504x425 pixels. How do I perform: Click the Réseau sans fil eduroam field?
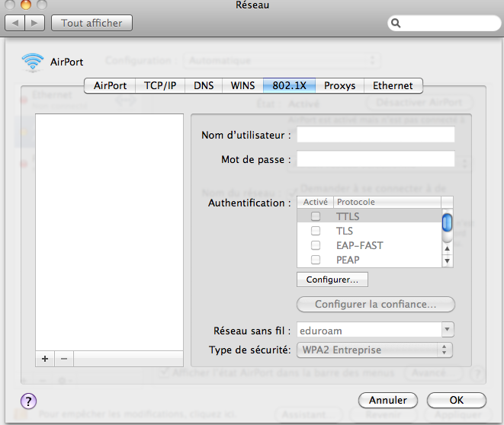tap(370, 331)
